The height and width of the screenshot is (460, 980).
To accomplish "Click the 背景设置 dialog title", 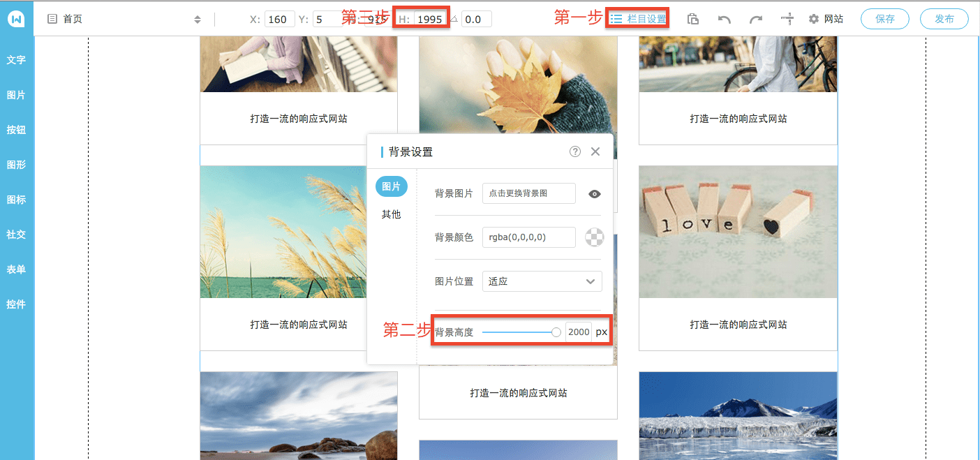I will [411, 151].
